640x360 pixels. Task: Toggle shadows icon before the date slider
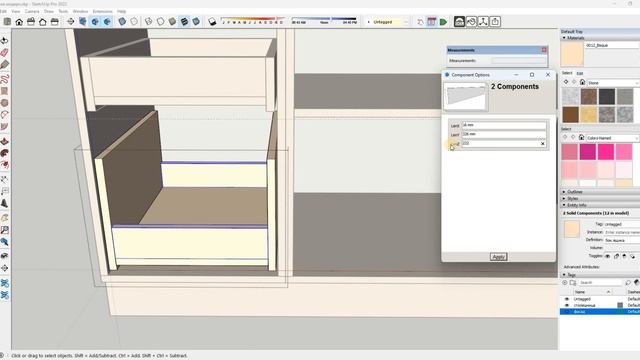[x=212, y=22]
